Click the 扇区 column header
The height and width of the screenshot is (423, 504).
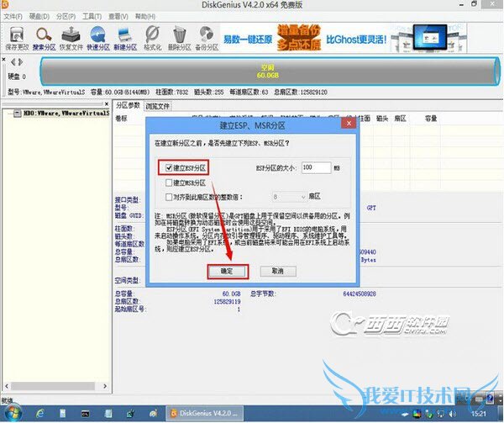tap(400, 119)
